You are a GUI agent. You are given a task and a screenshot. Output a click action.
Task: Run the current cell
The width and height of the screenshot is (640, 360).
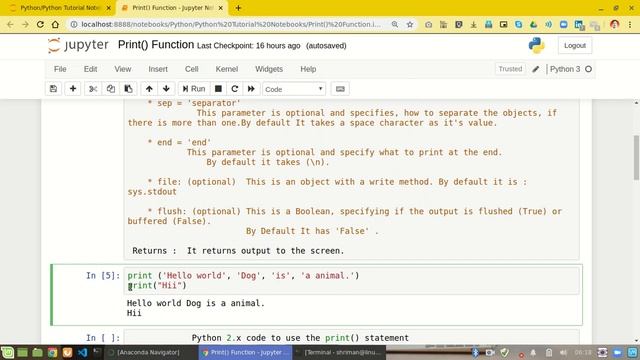(194, 89)
